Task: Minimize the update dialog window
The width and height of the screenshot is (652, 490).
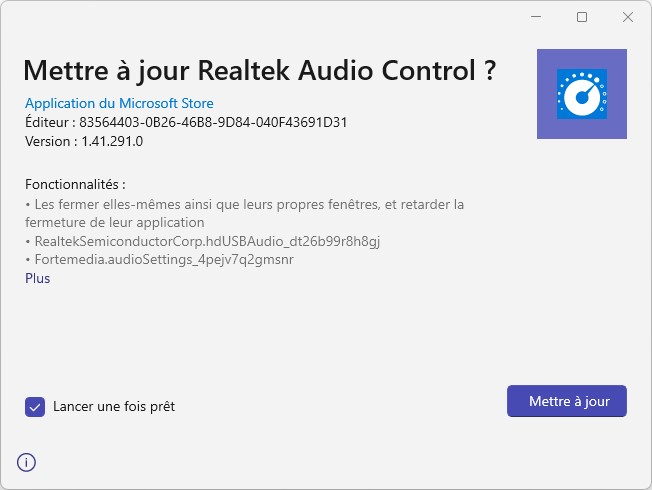Action: 536,17
